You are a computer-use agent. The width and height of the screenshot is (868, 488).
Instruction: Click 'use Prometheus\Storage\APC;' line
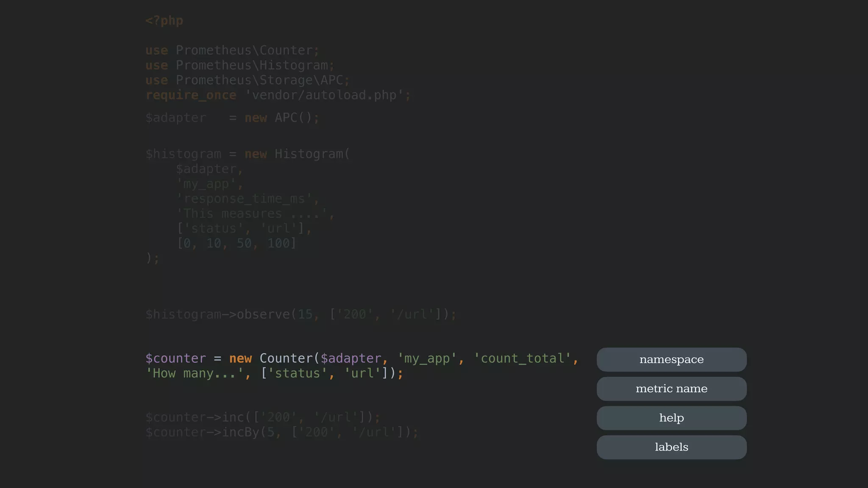(248, 80)
